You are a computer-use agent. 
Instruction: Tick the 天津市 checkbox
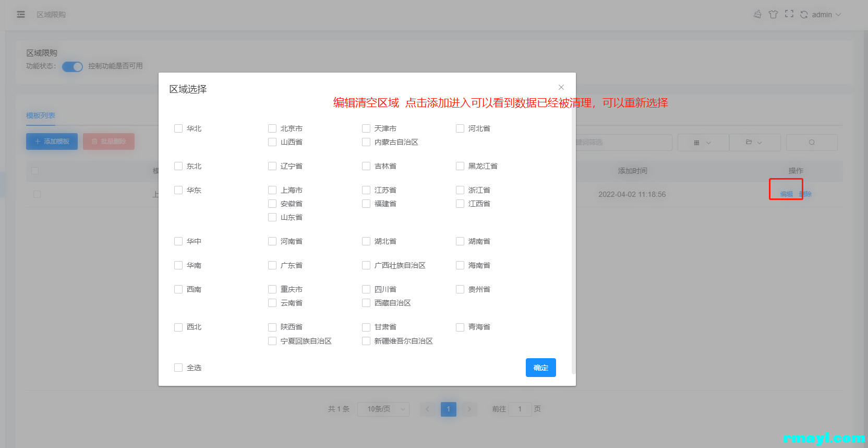(x=366, y=128)
